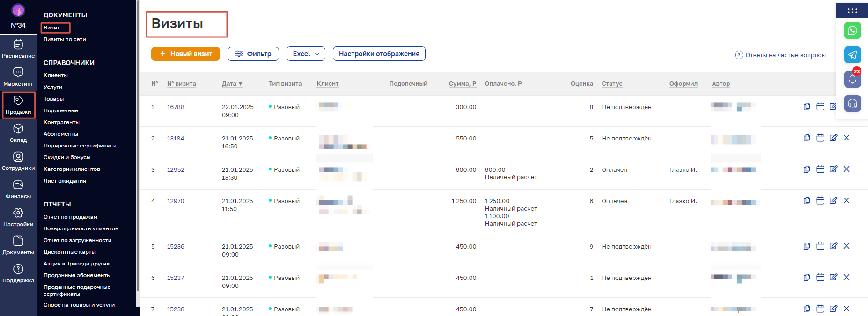
Task: Copy visit 15238
Action: (807, 309)
